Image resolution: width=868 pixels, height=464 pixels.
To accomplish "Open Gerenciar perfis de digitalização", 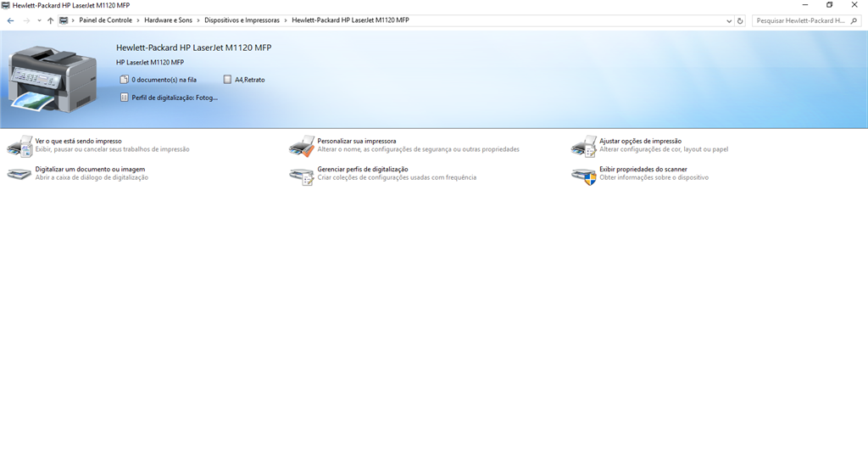I will [x=363, y=170].
